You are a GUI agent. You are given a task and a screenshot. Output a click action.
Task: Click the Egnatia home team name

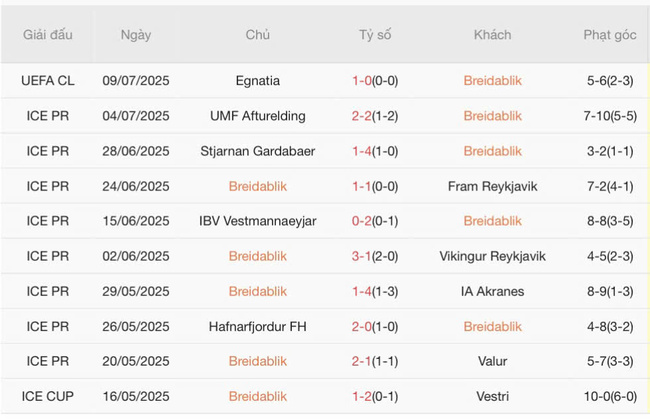point(258,81)
